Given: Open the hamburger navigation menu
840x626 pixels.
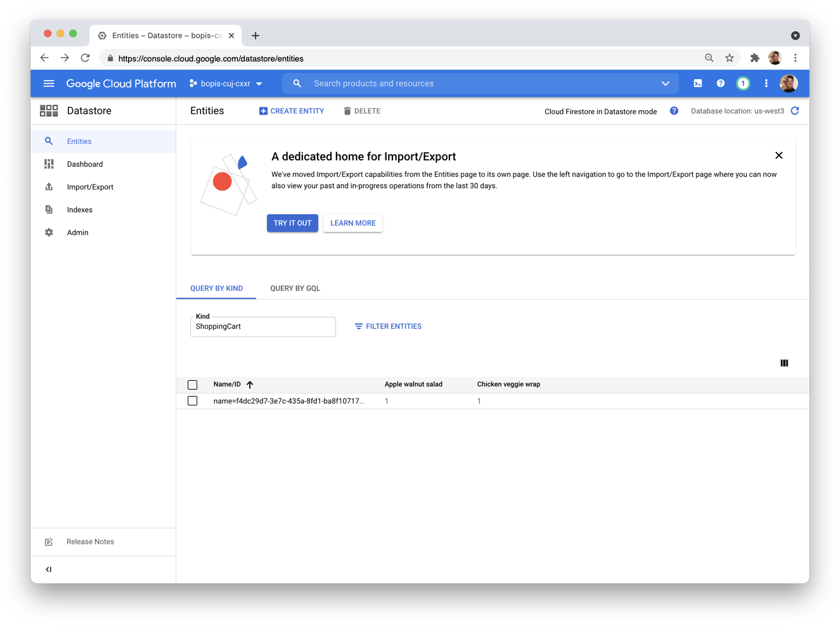Looking at the screenshot, I should pyautogui.click(x=49, y=84).
